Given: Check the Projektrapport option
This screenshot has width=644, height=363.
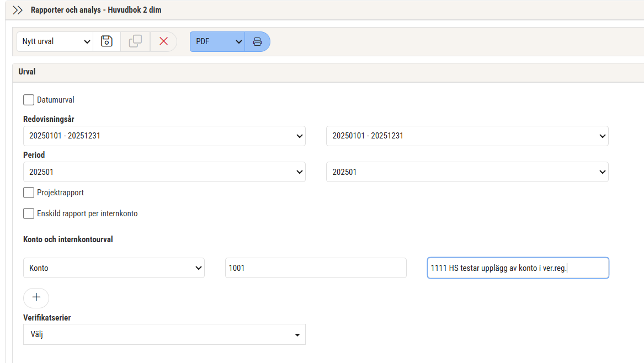Looking at the screenshot, I should tap(29, 193).
